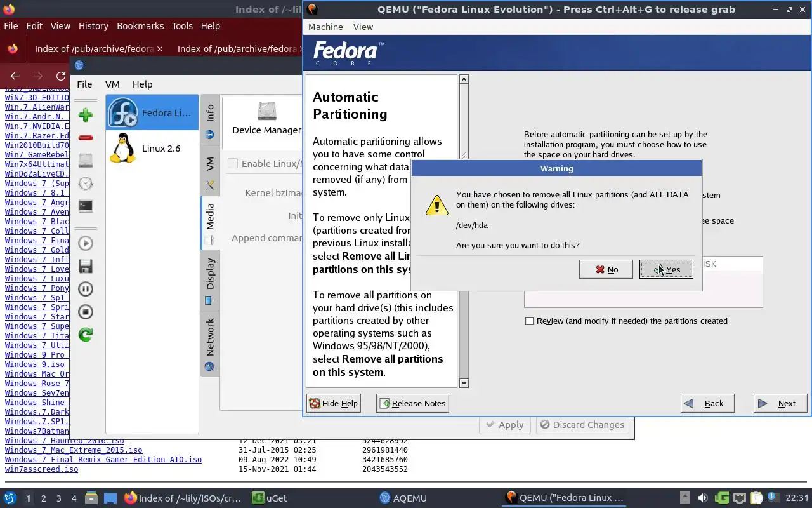The image size is (812, 508).
Task: Open win7asscreed.iso link
Action: click(41, 469)
